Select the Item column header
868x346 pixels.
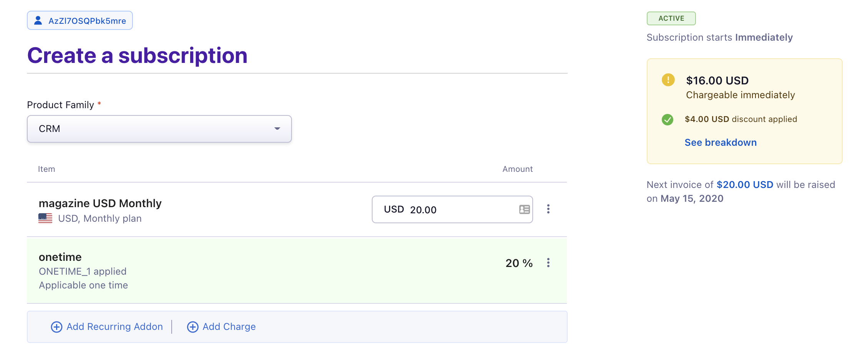click(46, 169)
